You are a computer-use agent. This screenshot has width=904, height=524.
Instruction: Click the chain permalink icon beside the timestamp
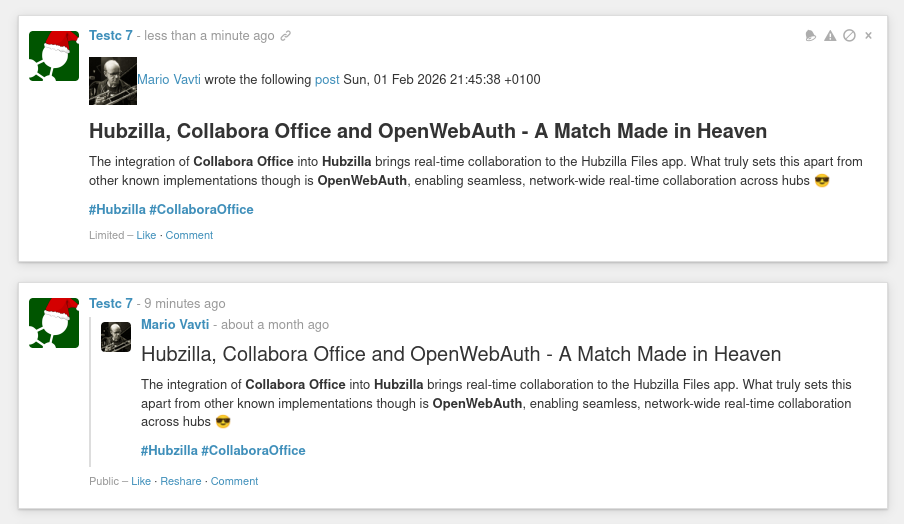tap(286, 36)
